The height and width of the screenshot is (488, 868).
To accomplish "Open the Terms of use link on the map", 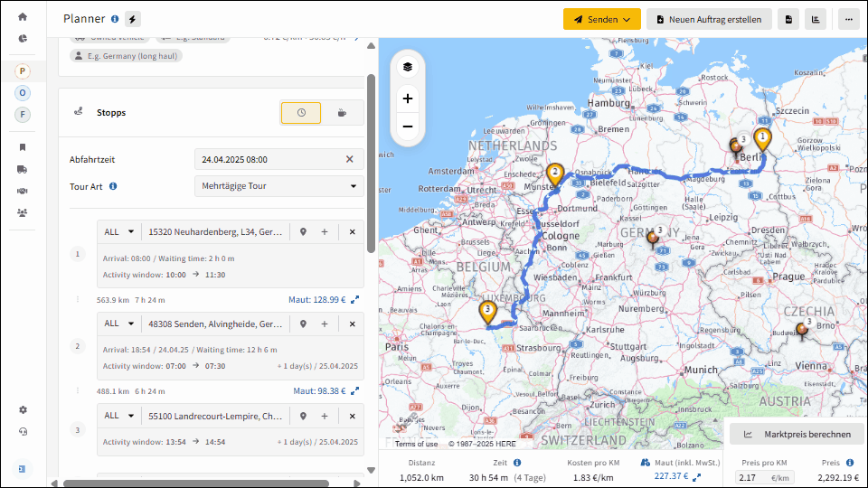I will pyautogui.click(x=416, y=444).
